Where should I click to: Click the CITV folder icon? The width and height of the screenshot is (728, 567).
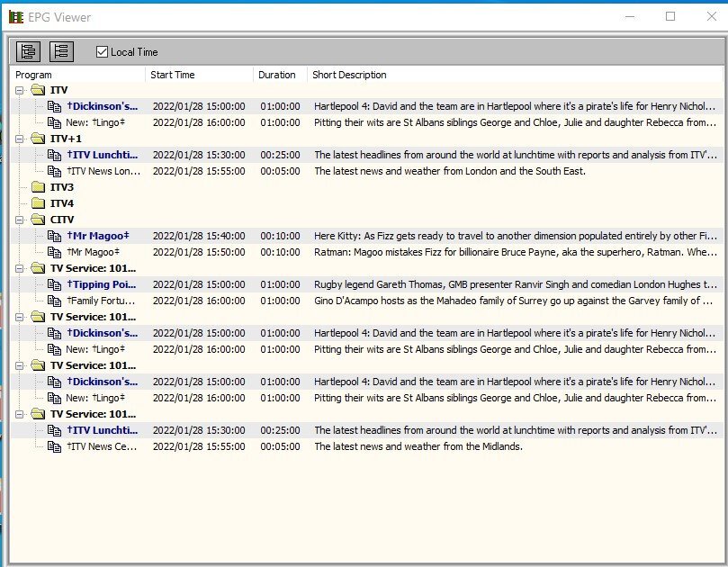click(38, 220)
